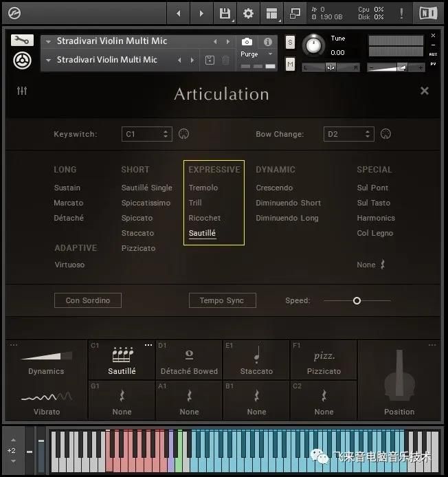448x477 pixels.
Task: Select the Sul Pont articulation
Action: coord(372,188)
